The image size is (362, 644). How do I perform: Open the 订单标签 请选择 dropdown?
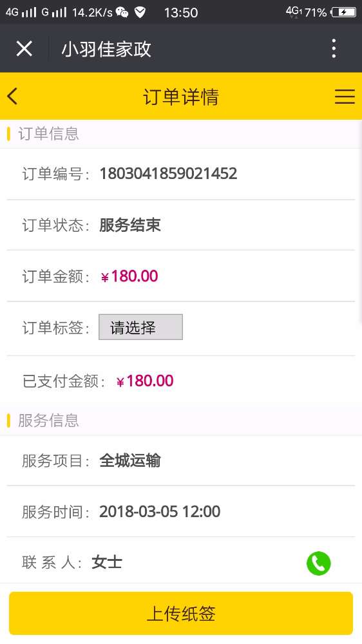tap(140, 327)
